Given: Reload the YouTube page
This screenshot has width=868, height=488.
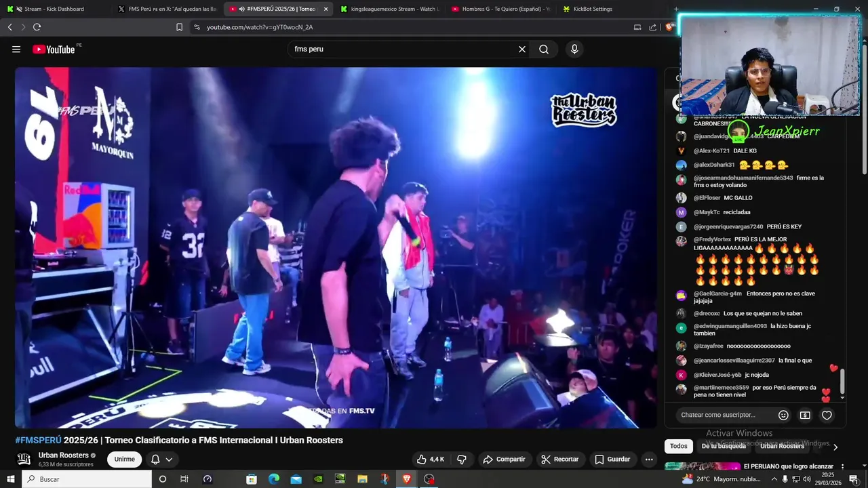Looking at the screenshot, I should pyautogui.click(x=37, y=27).
